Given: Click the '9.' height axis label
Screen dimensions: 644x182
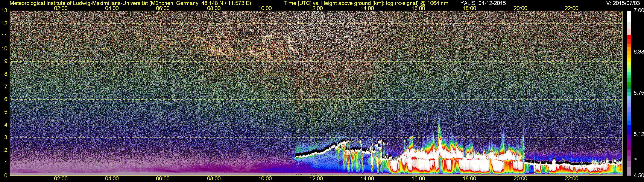Looking at the screenshot, I should point(6,61).
